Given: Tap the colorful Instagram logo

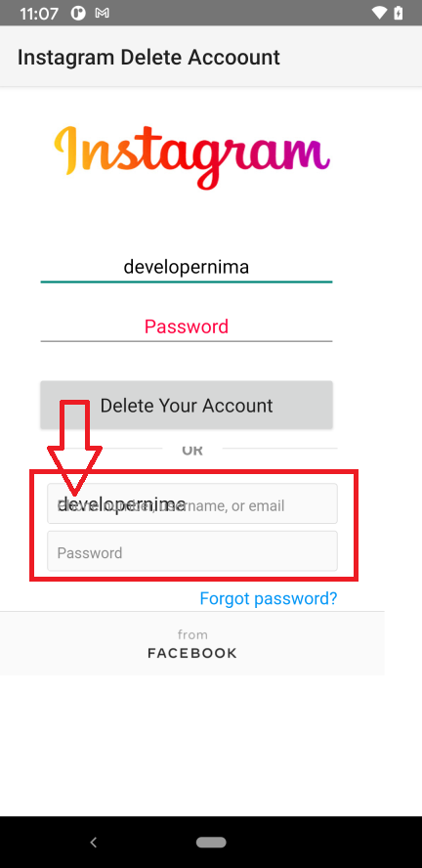Looking at the screenshot, I should point(191,157).
